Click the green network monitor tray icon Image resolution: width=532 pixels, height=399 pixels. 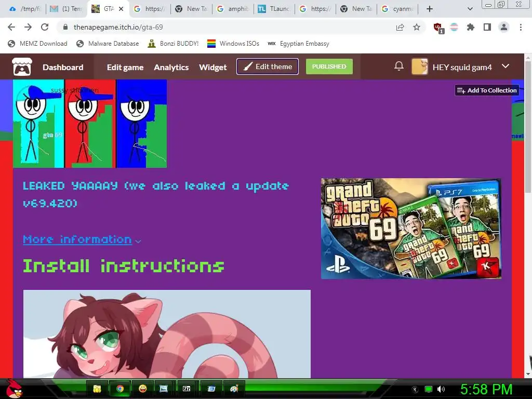click(x=429, y=389)
